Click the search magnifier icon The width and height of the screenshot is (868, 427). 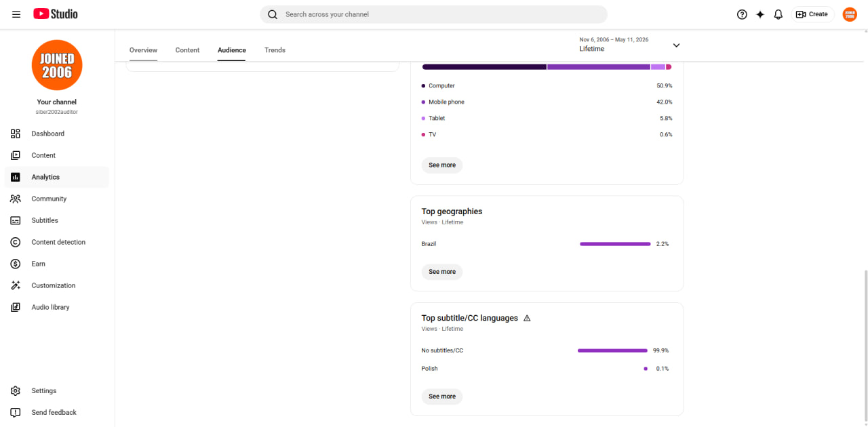point(273,14)
